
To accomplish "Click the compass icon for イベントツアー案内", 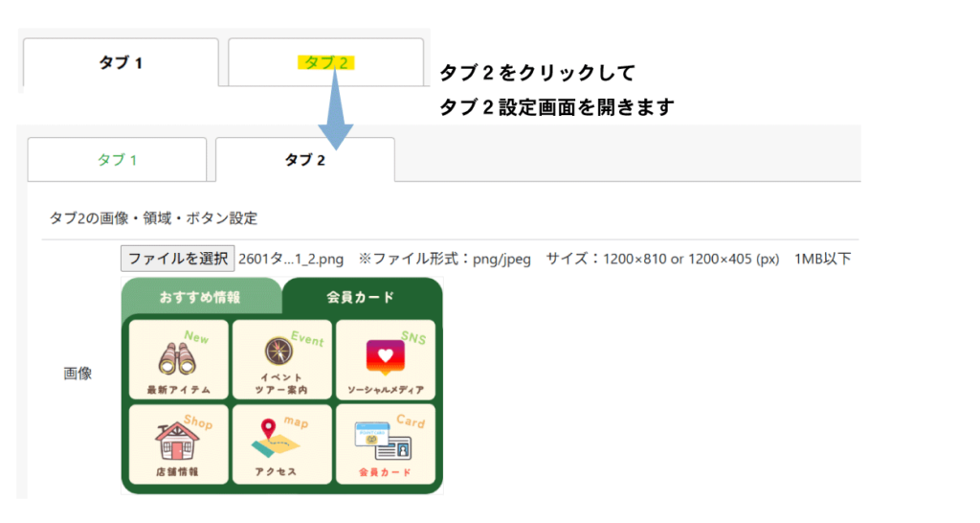I will click(x=279, y=352).
